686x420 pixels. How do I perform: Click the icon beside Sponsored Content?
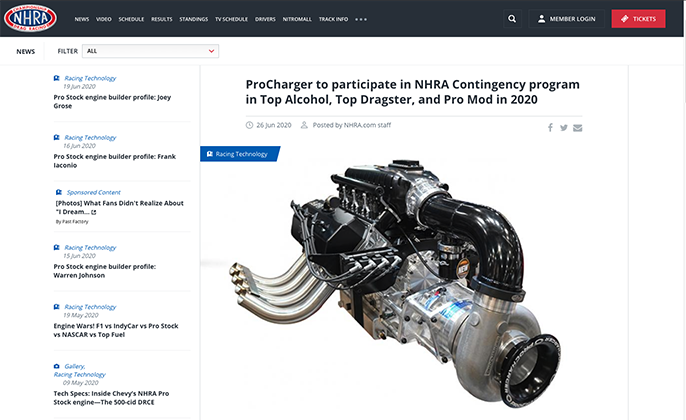tap(59, 192)
